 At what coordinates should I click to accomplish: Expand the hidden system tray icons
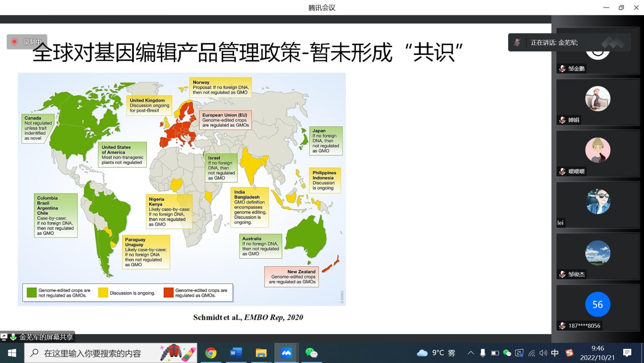pos(471,353)
